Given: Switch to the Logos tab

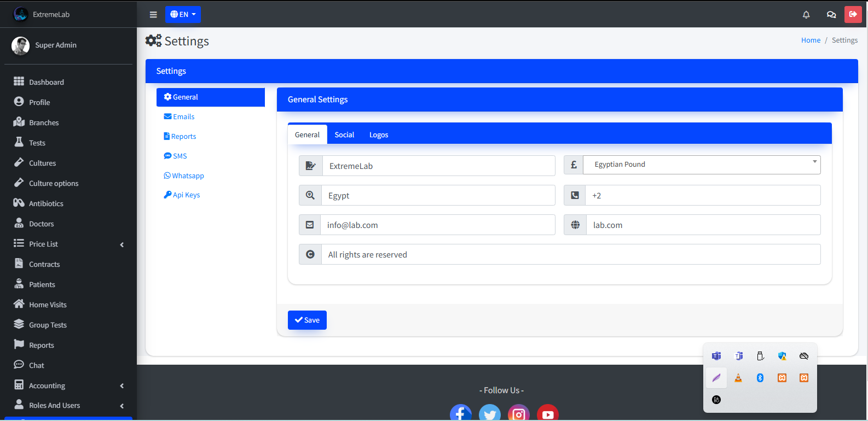Looking at the screenshot, I should click(379, 135).
